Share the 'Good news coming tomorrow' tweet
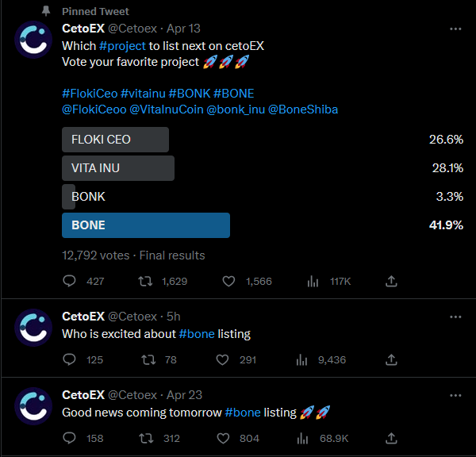476x457 pixels. [391, 438]
